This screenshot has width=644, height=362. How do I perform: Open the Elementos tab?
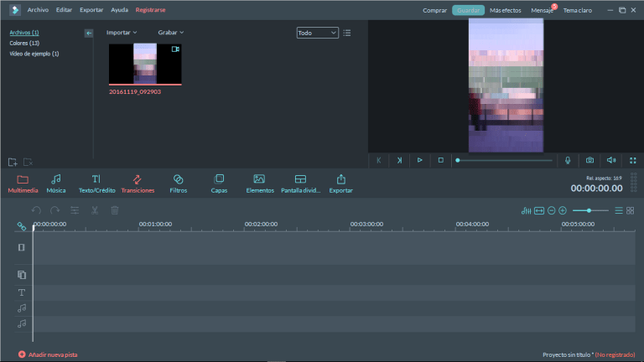tap(260, 184)
